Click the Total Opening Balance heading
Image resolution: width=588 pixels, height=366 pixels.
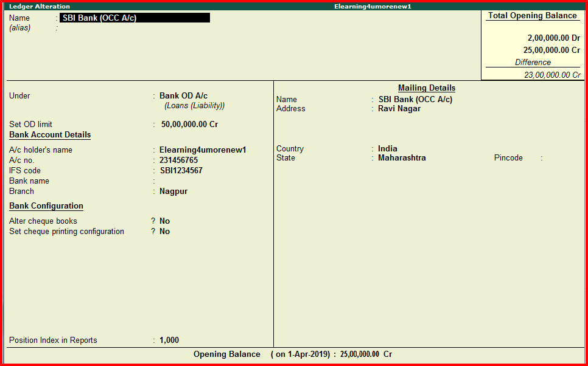tap(532, 15)
